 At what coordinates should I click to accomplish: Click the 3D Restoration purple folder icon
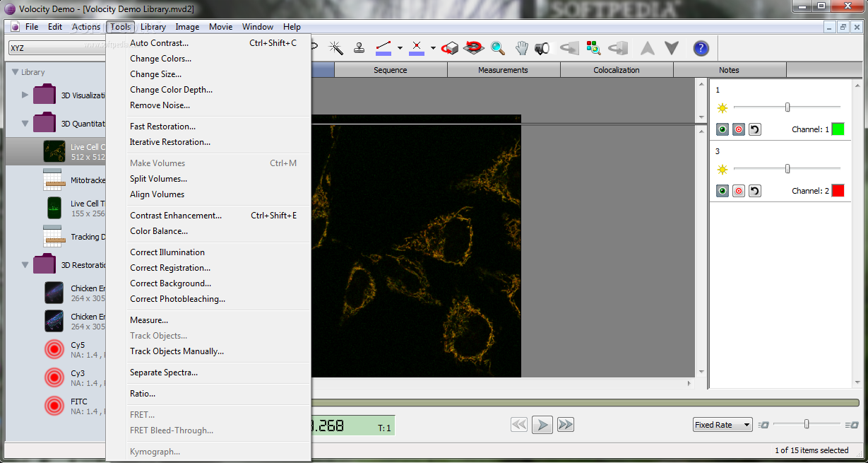pos(44,264)
